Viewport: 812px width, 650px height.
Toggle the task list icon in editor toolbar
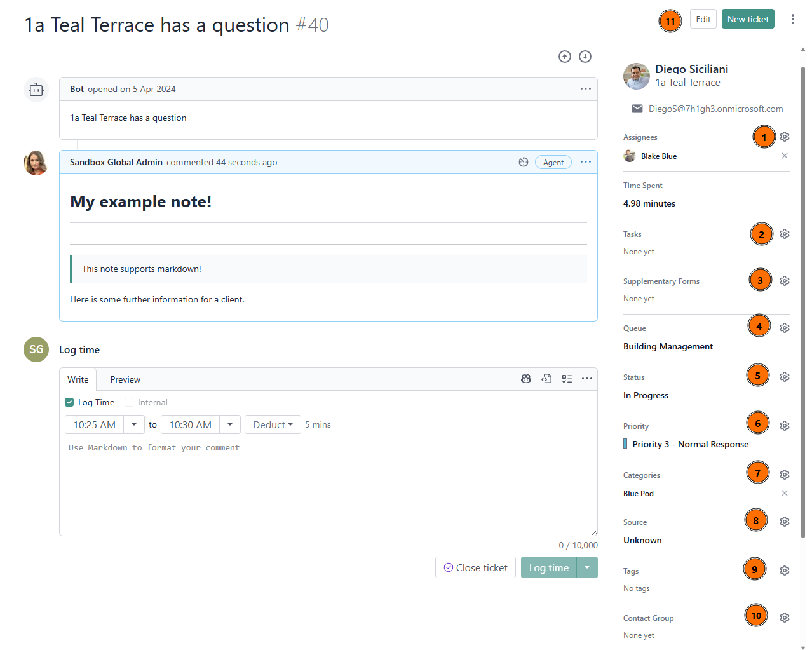point(567,379)
